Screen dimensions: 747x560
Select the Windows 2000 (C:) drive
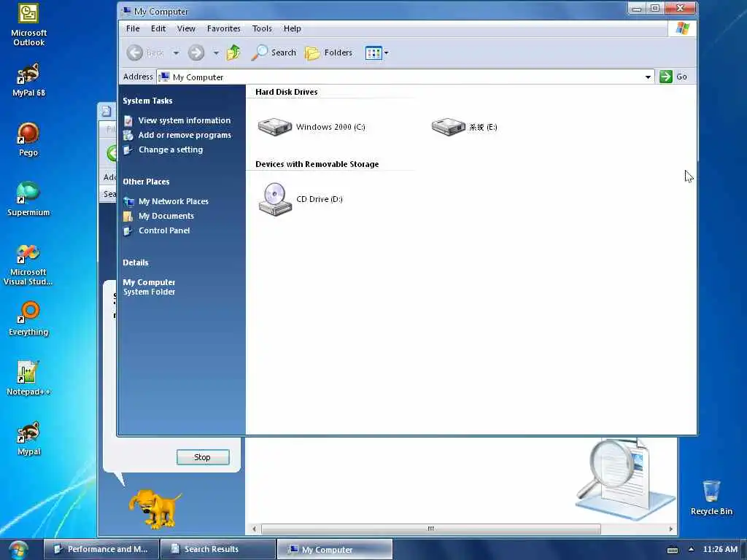(x=311, y=127)
